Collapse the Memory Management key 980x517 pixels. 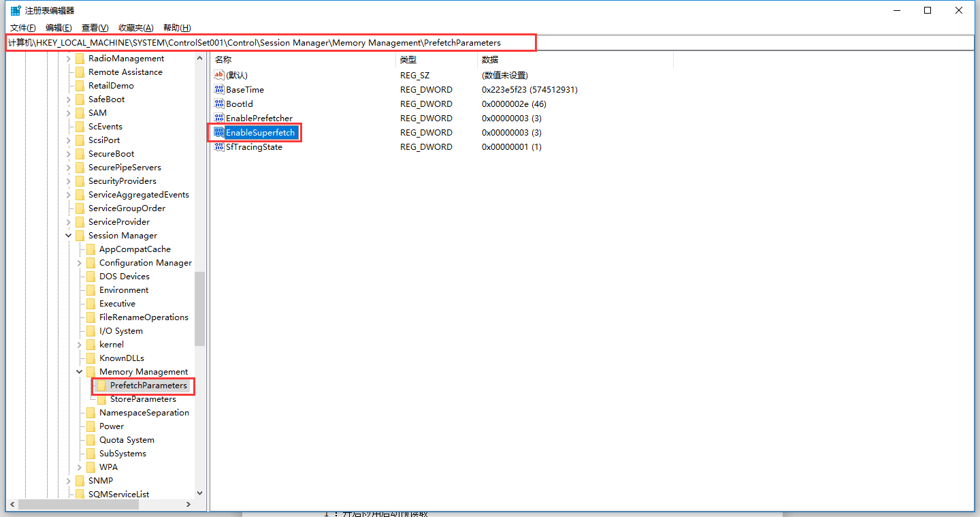80,372
